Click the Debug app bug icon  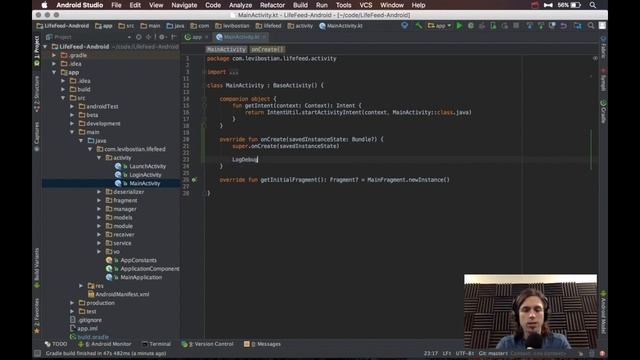pyautogui.click(x=471, y=26)
